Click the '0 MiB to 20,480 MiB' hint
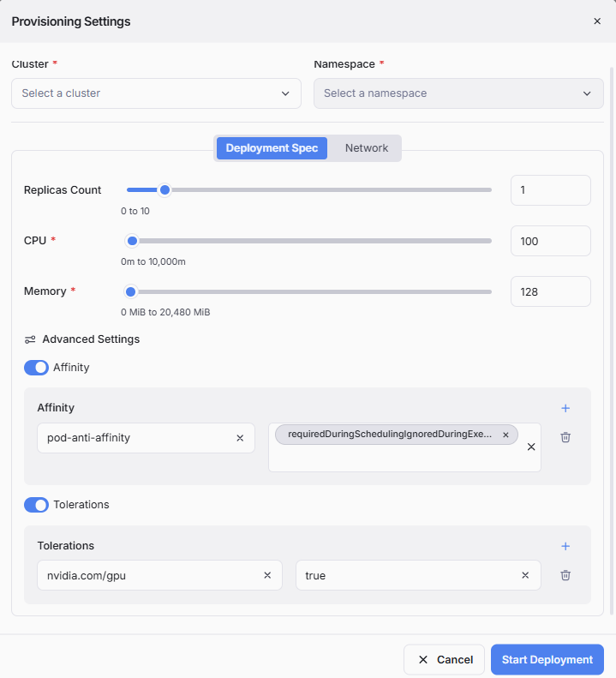 tap(165, 312)
